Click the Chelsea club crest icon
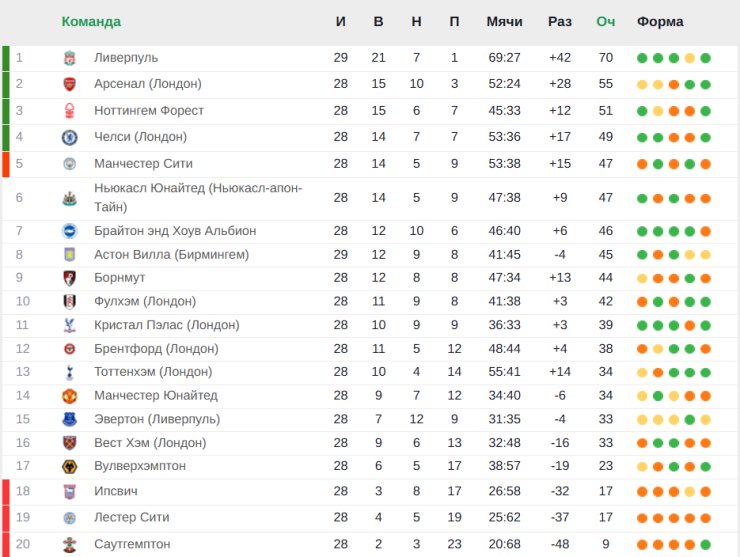 pos(69,137)
